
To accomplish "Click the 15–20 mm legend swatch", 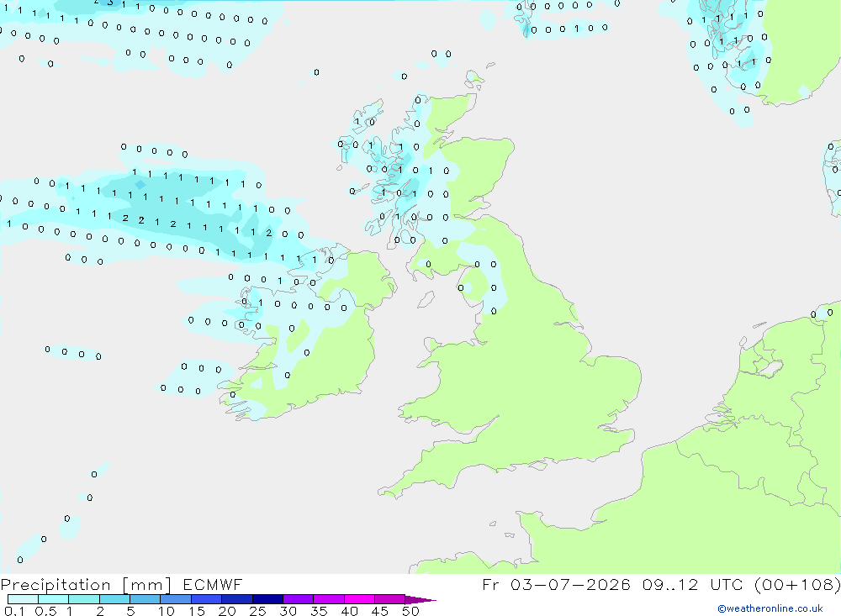I will tap(207, 599).
